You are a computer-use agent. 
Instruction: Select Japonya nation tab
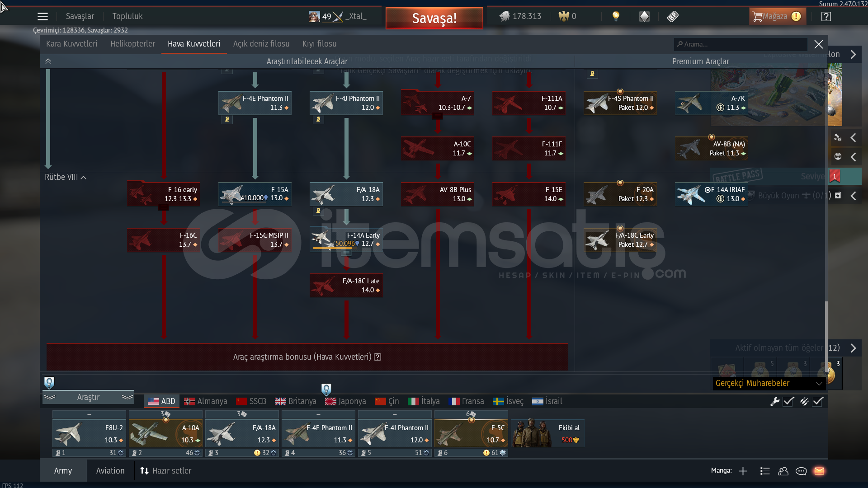pyautogui.click(x=345, y=401)
